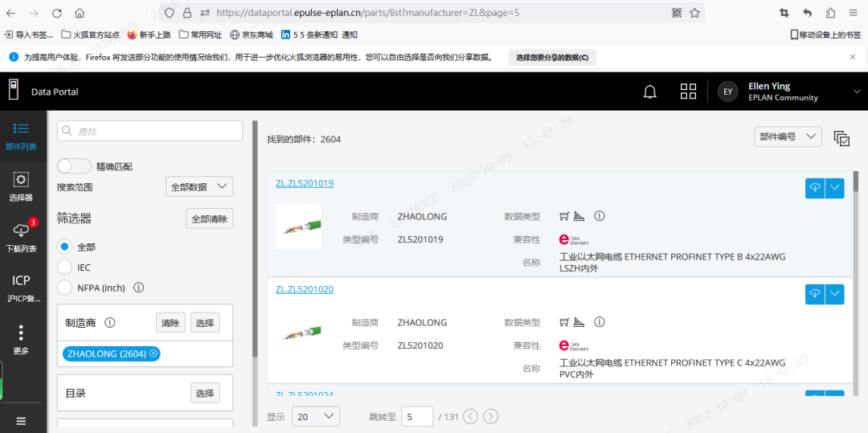The height and width of the screenshot is (433, 868).
Task: Expand the items-per-page dropdown showing 20
Action: pos(316,416)
